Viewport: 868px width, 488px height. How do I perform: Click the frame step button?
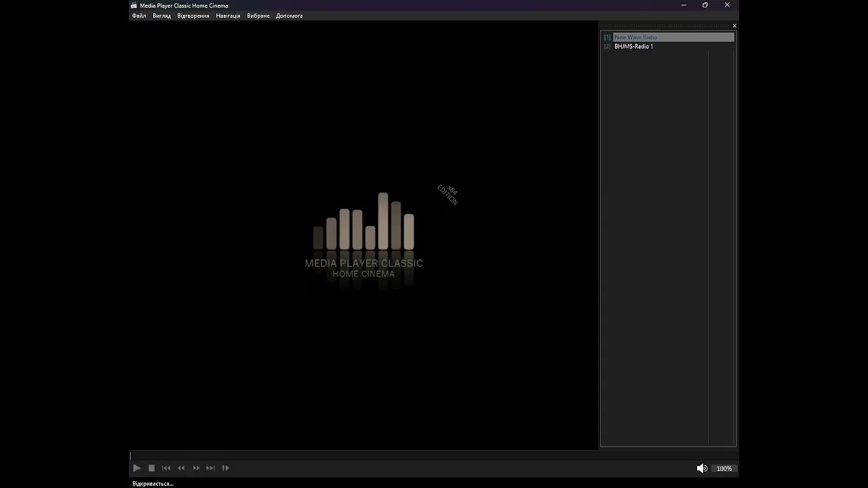click(226, 468)
